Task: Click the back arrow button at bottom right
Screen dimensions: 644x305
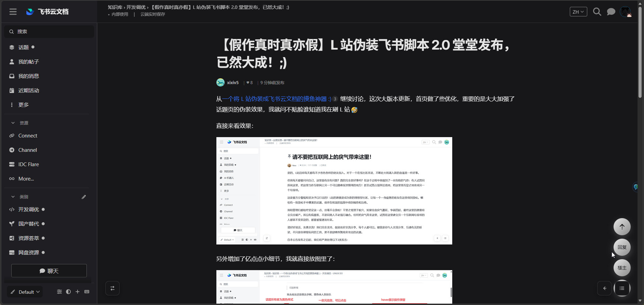Action: point(604,288)
